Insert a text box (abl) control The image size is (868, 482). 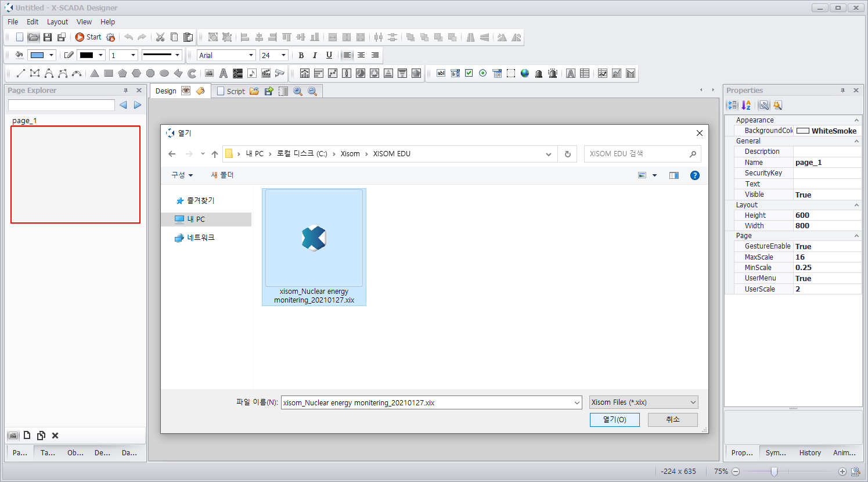441,73
